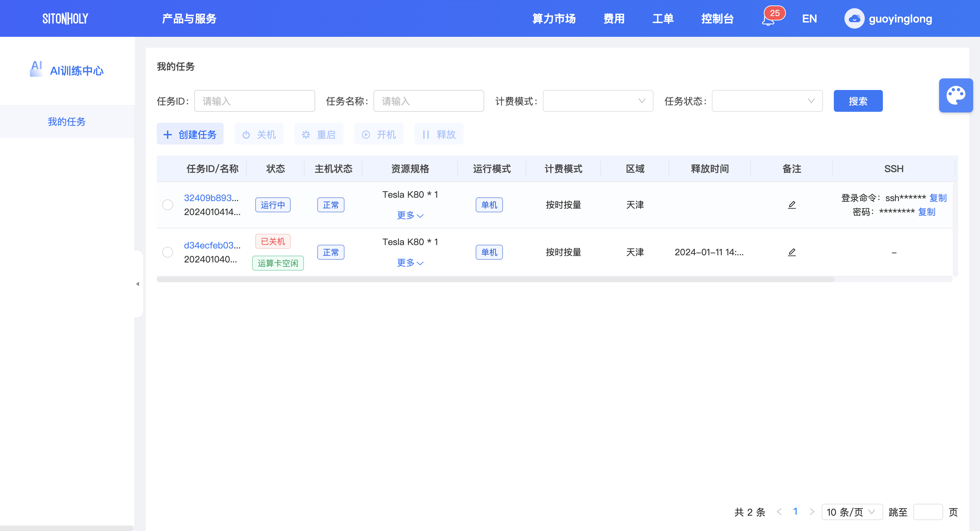Open task link d34ecfeb03...
Viewport: 980px width, 531px height.
[212, 245]
